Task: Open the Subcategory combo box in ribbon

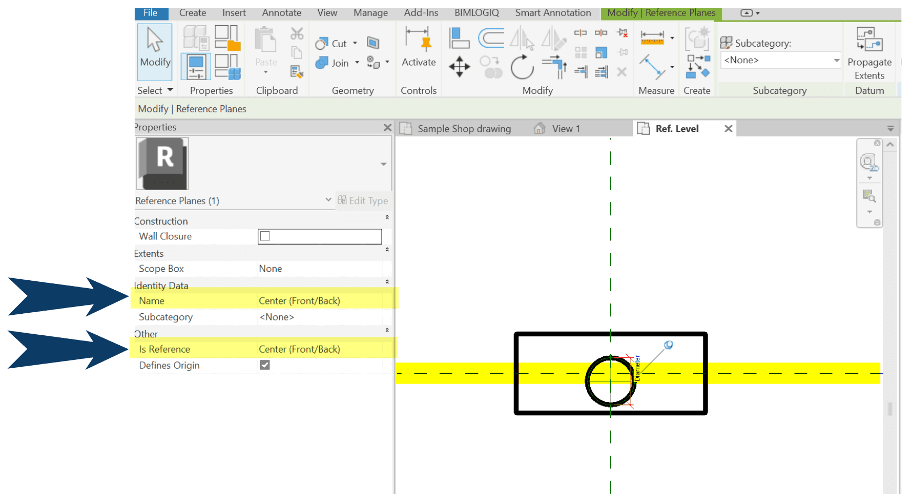Action: click(781, 60)
